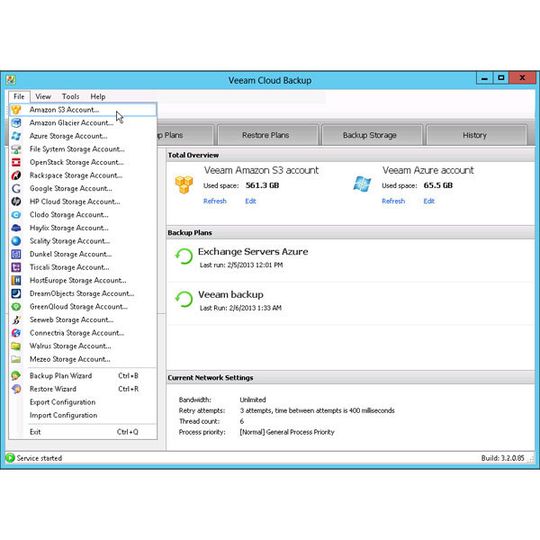The image size is (540, 540).
Task: Click the File System Storage Account icon
Action: tap(16, 149)
